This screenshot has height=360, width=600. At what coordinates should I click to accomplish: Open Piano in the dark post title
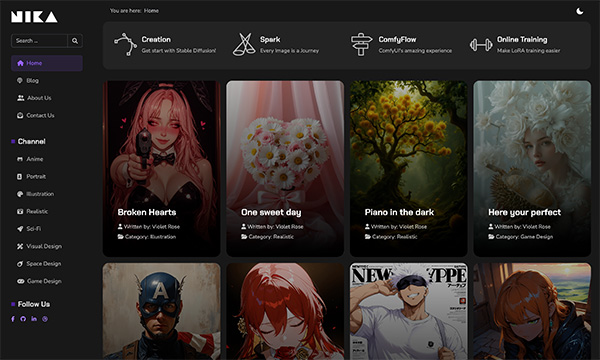point(399,212)
